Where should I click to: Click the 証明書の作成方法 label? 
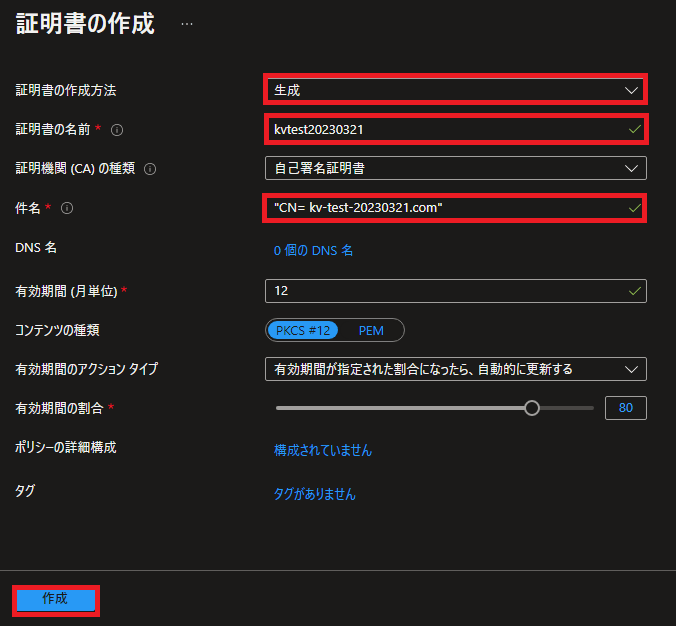click(66, 90)
